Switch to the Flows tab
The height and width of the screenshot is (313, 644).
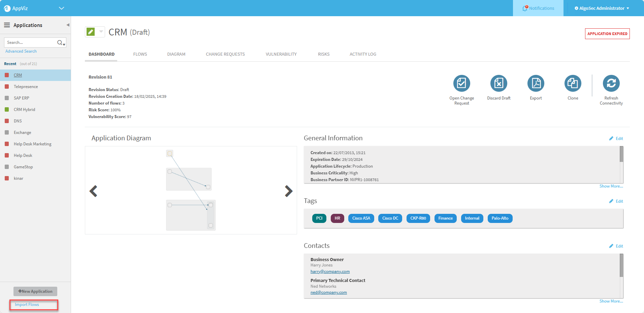tap(140, 54)
